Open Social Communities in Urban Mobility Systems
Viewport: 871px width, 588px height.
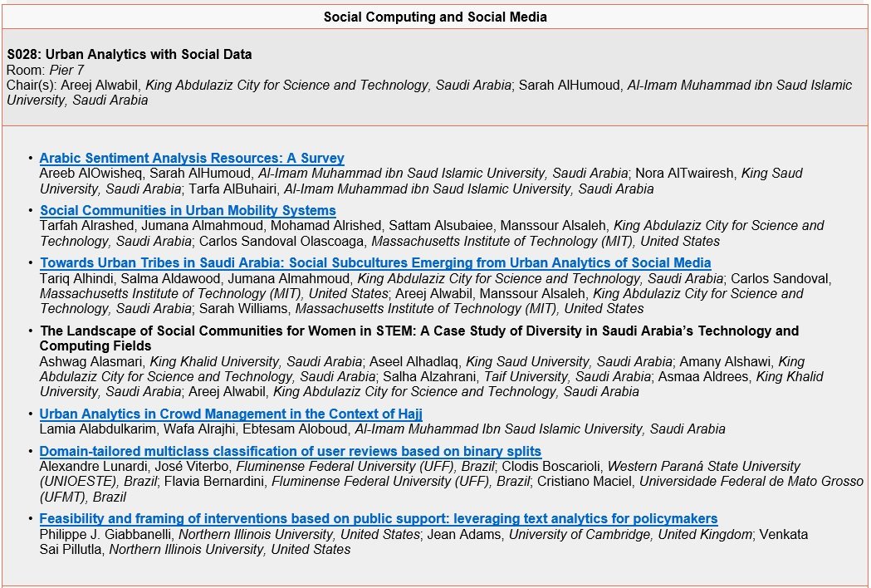[189, 210]
